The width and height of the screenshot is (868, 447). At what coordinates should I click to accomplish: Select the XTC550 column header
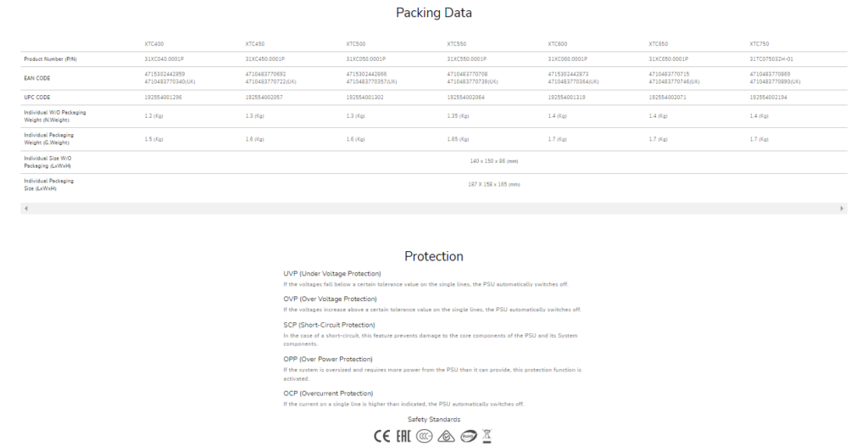(456, 43)
